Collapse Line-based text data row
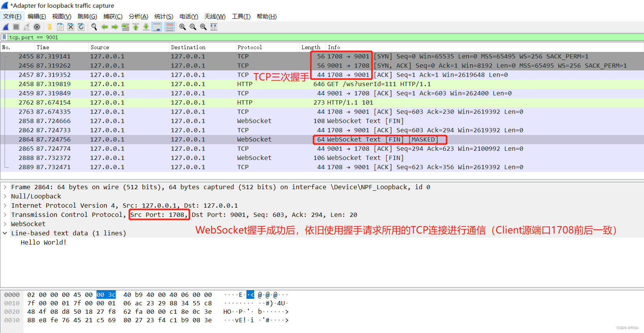This screenshot has height=333, width=644. pos(5,233)
